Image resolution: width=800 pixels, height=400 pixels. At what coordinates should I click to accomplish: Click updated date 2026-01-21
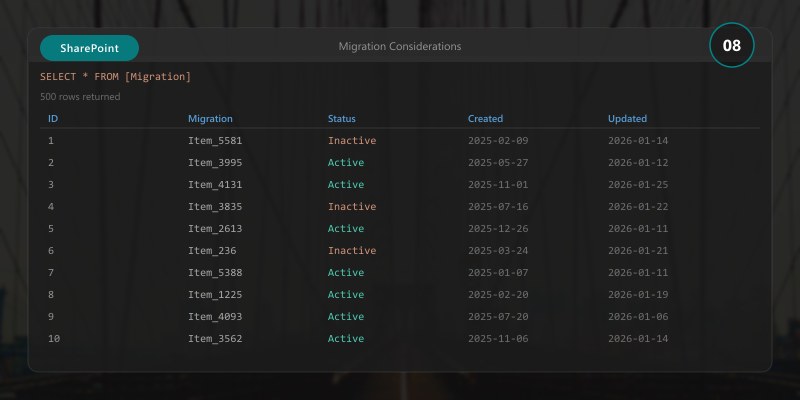[638, 250]
